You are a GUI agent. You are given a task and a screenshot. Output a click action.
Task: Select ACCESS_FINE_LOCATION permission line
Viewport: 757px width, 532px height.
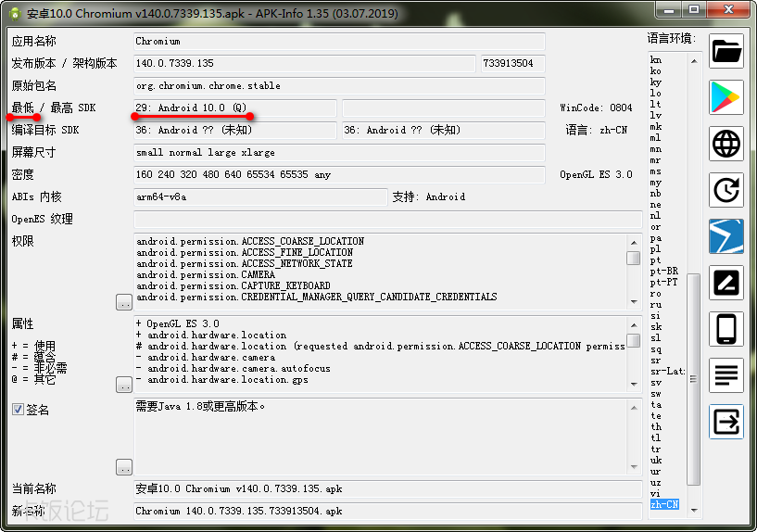click(x=245, y=252)
